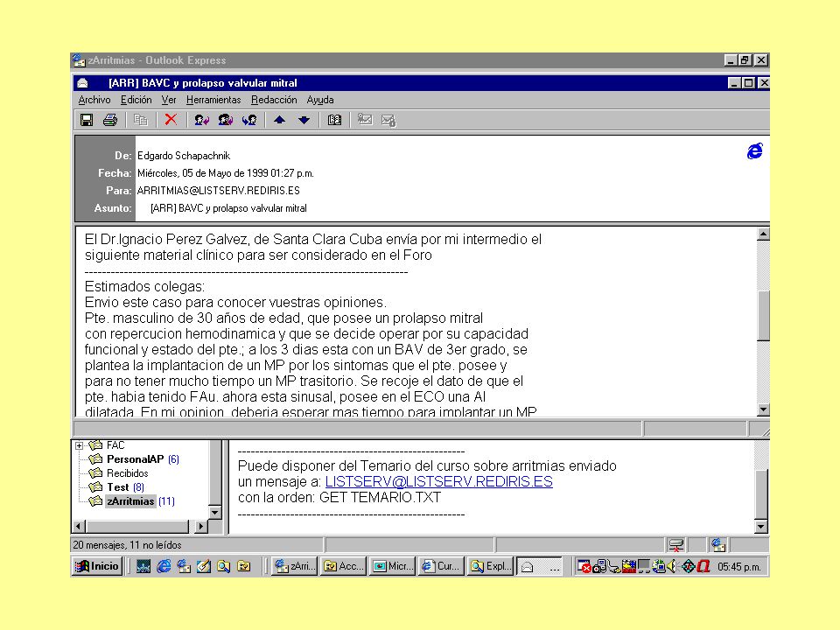Click the magnifier folder quick launch icon

tap(223, 566)
